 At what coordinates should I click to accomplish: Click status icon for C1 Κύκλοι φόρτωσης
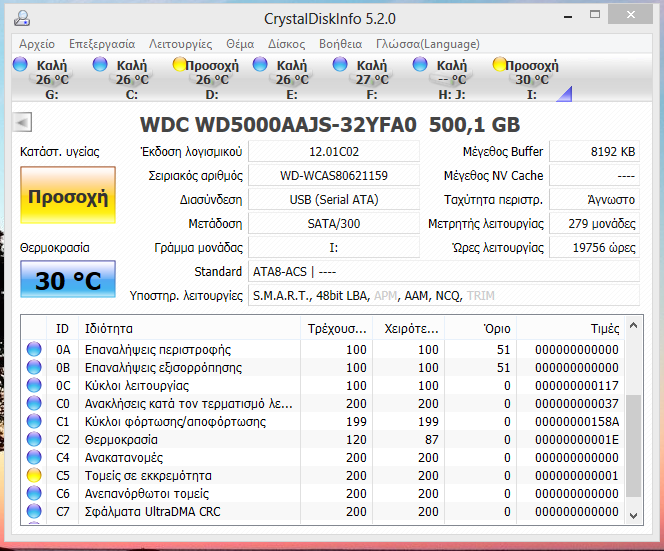pyautogui.click(x=34, y=421)
